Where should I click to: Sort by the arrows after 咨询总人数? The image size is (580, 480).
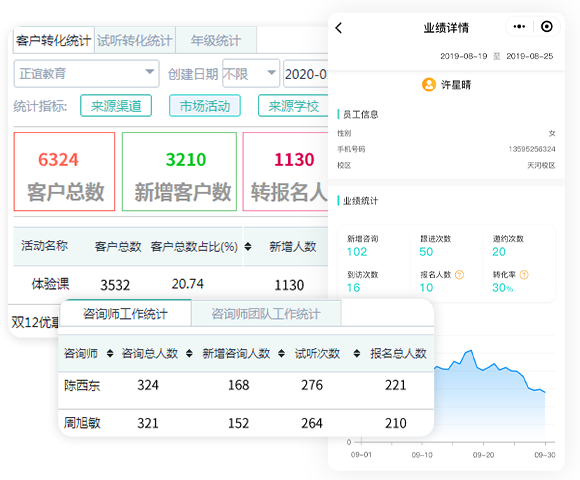click(189, 354)
